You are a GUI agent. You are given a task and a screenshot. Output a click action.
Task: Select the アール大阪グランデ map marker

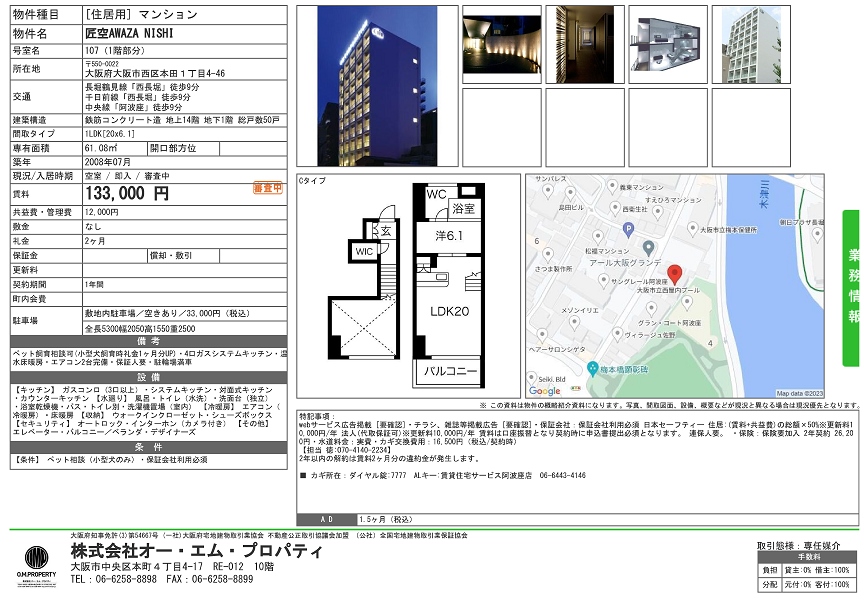coord(649,247)
